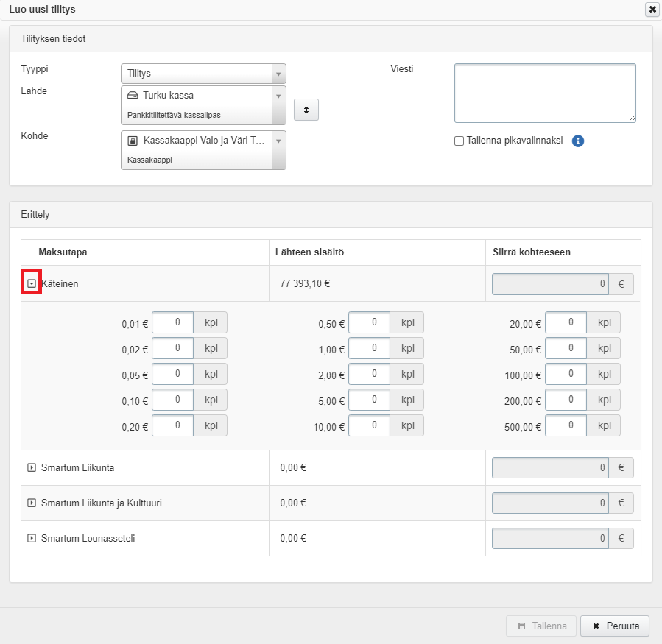The height and width of the screenshot is (644, 662).
Task: Open the Kohde dropdown showing Kassakaappi
Action: [x=203, y=150]
